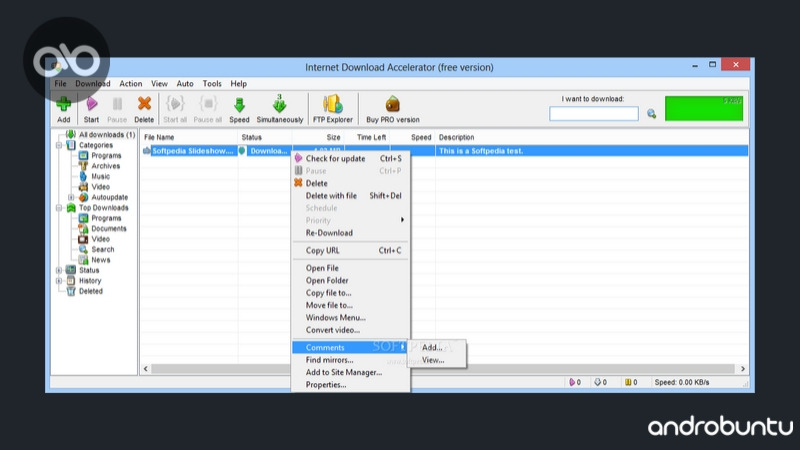The width and height of the screenshot is (800, 450).
Task: Choose Properties... in the context menu
Action: click(x=351, y=385)
